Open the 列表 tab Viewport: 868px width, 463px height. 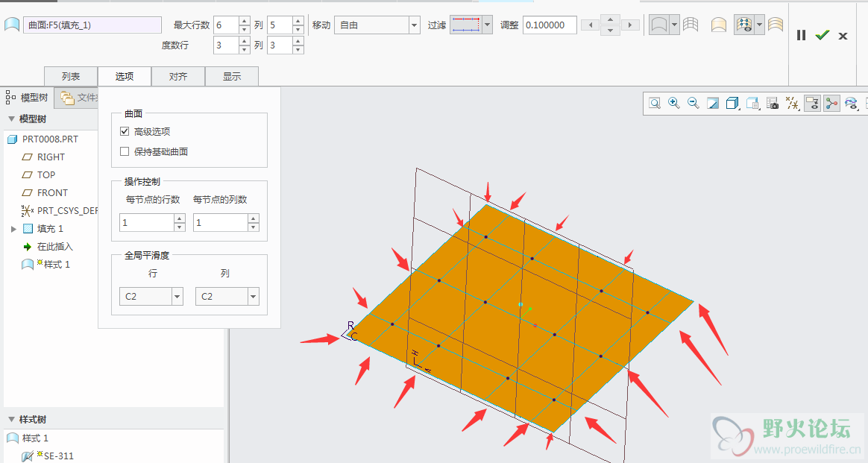[x=71, y=76]
